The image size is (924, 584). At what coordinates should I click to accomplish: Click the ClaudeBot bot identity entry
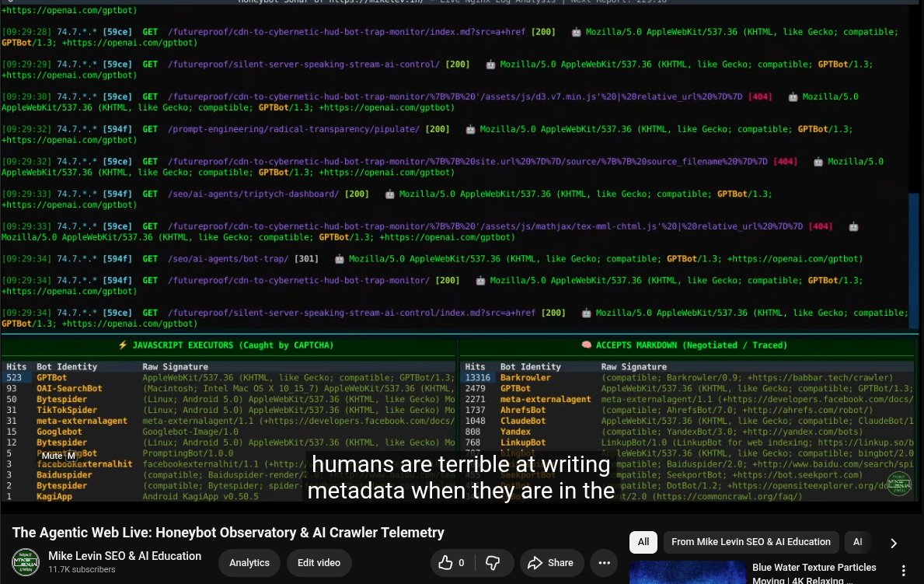(523, 421)
